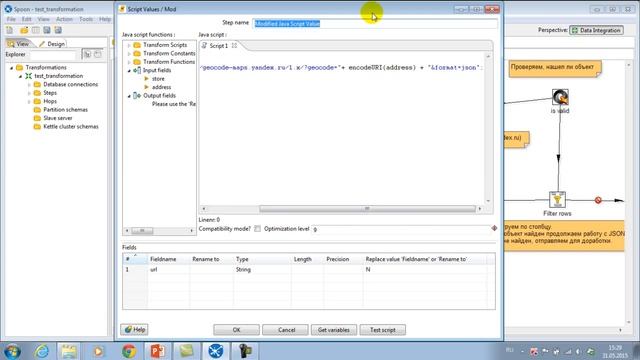Select the store input field item
The image size is (640, 360).
tap(158, 79)
